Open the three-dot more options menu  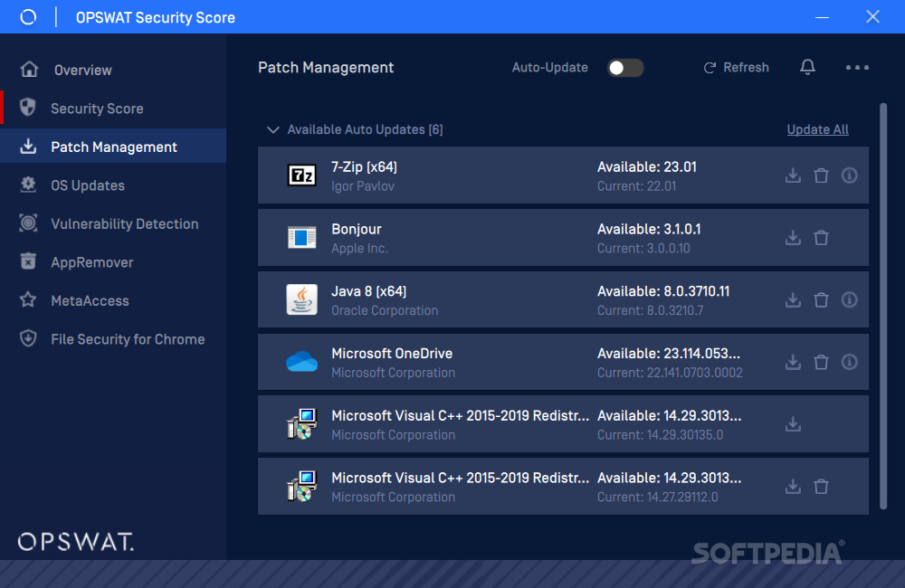click(x=857, y=68)
